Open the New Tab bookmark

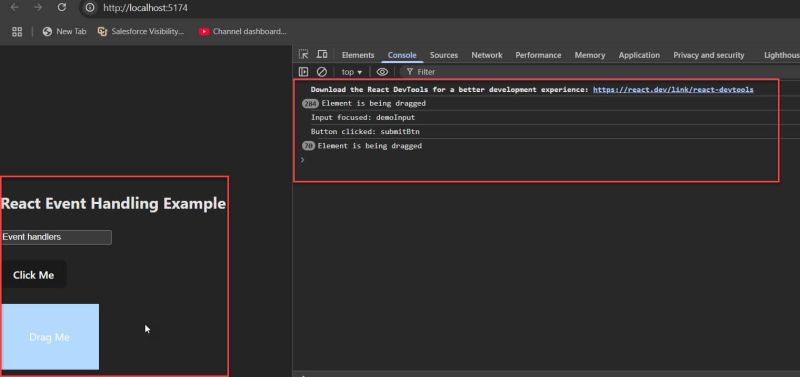click(x=64, y=32)
